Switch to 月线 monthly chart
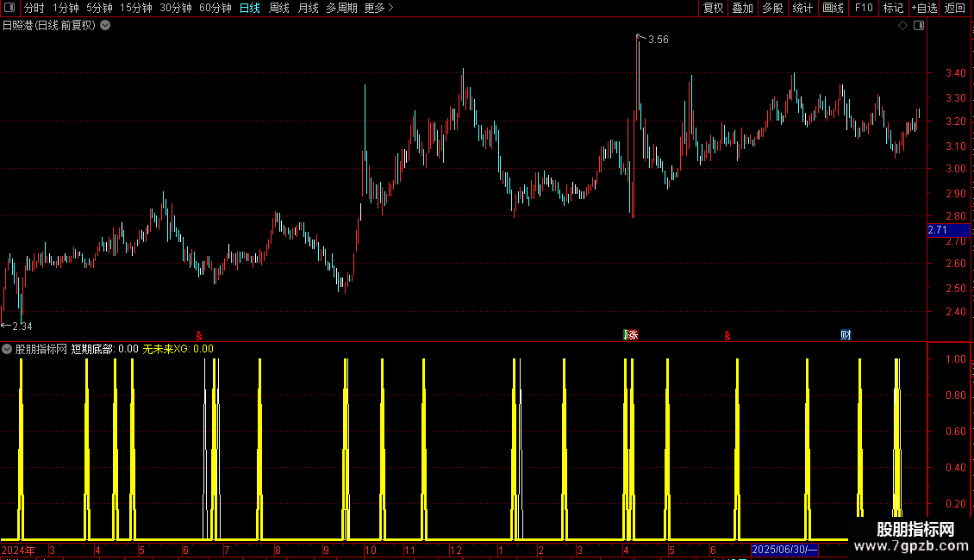This screenshot has width=974, height=560. (x=308, y=8)
